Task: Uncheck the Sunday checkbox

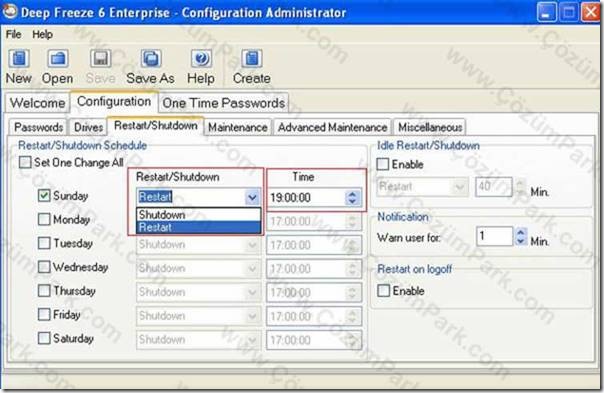Action: 44,196
